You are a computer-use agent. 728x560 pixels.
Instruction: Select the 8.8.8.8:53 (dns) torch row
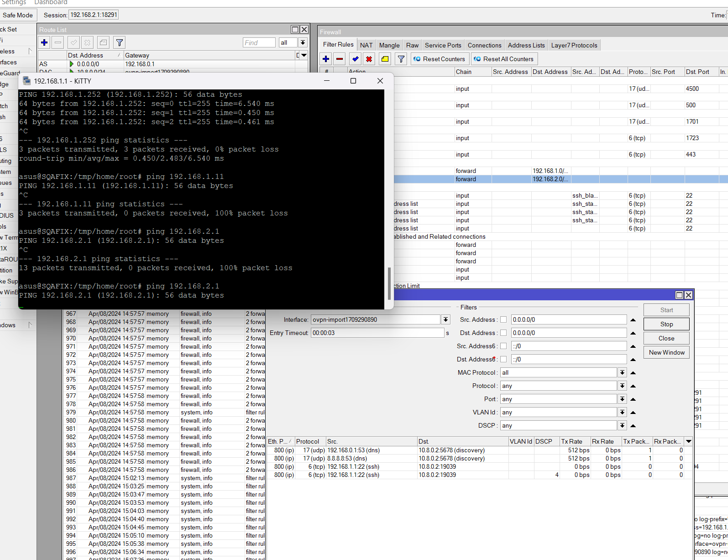479,458
